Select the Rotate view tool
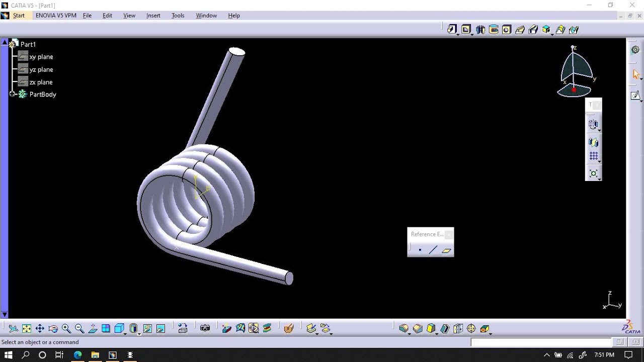 53,328
